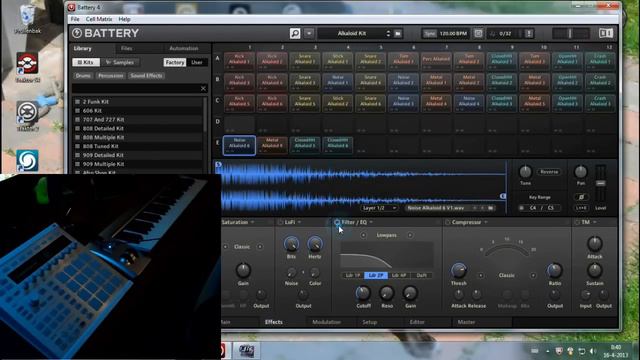Click the Battery logo icon
Viewport: 640px width, 360px height.
pos(77,33)
